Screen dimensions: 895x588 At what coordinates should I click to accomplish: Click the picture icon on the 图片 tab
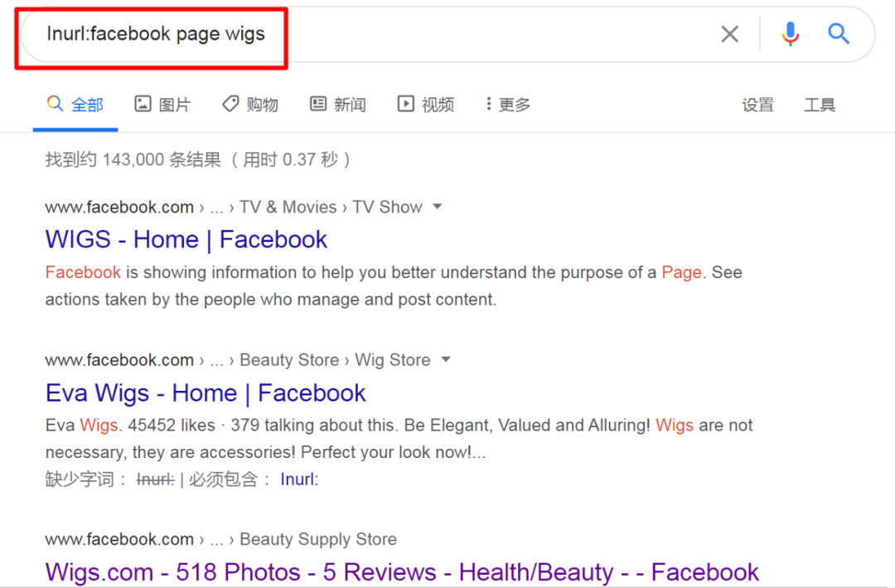coord(143,104)
